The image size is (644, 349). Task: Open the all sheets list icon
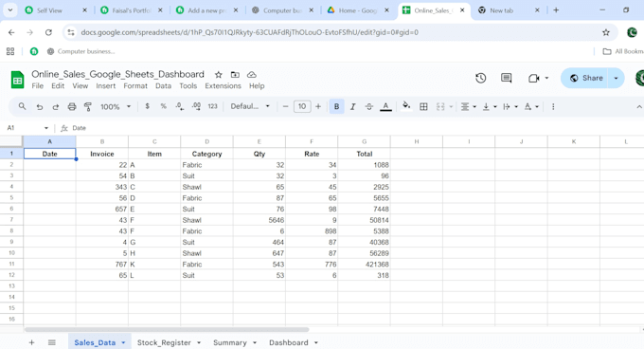point(52,342)
